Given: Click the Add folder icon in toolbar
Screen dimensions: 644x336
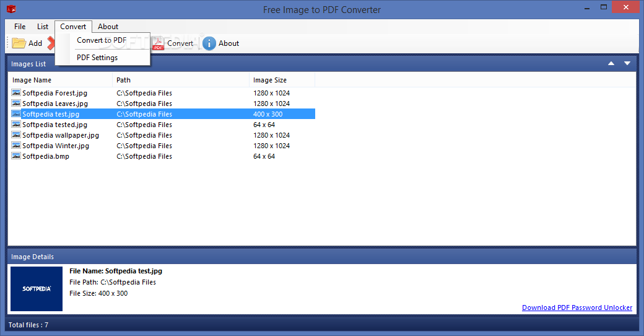Looking at the screenshot, I should (x=19, y=43).
